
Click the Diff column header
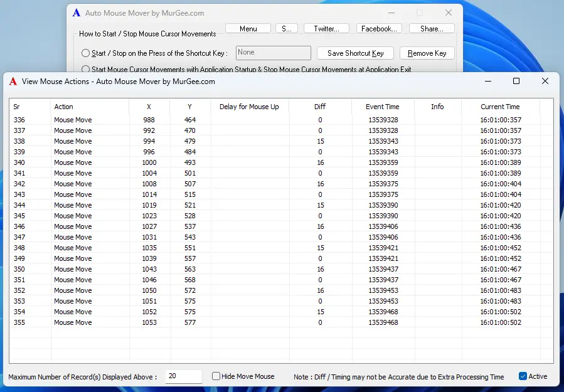click(320, 107)
